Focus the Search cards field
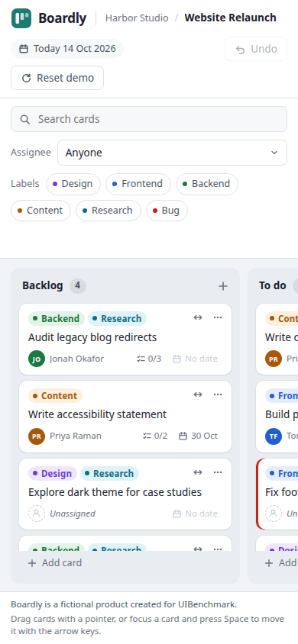This screenshot has height=644, width=298. (x=149, y=119)
